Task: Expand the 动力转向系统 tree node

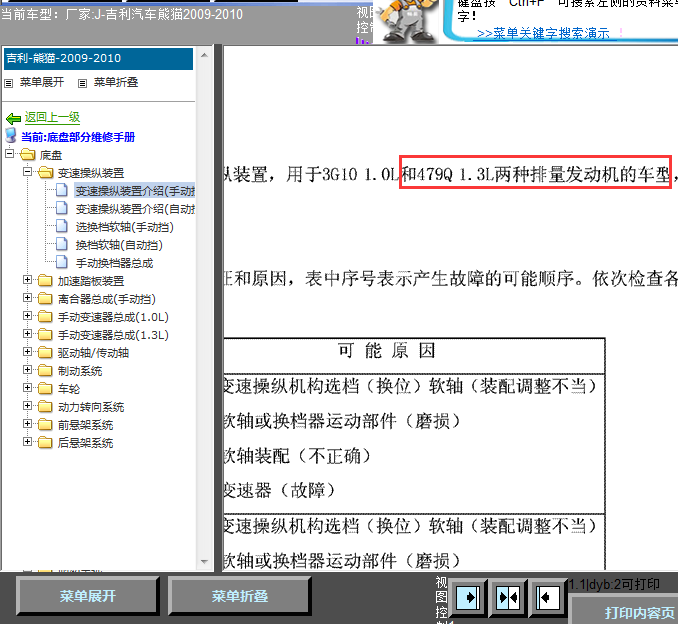Action: click(x=28, y=406)
